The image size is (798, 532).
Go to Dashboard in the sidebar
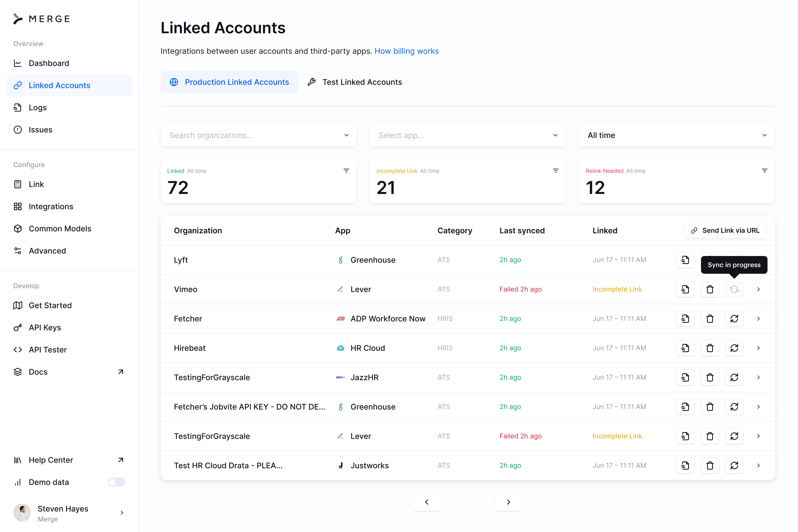[x=69, y=63]
